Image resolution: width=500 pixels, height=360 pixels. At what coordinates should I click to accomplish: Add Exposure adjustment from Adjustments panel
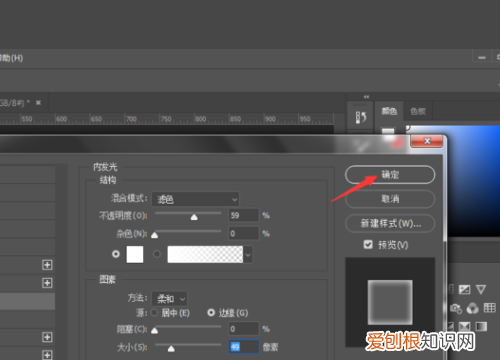pos(464,289)
